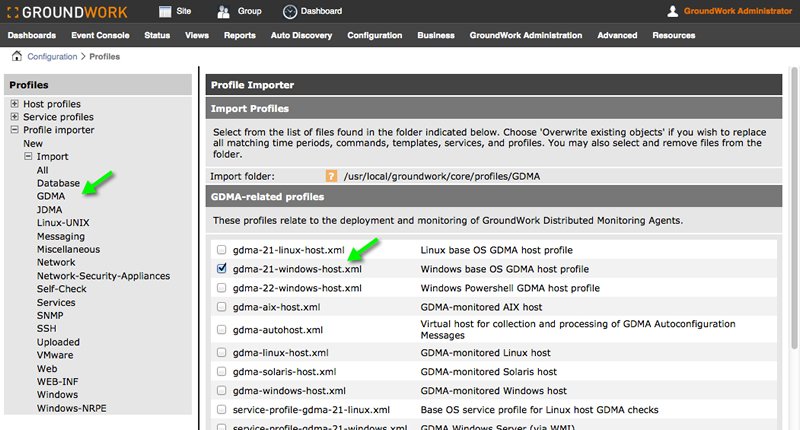Select the All import category
This screenshot has height=430, width=800.
(x=42, y=170)
